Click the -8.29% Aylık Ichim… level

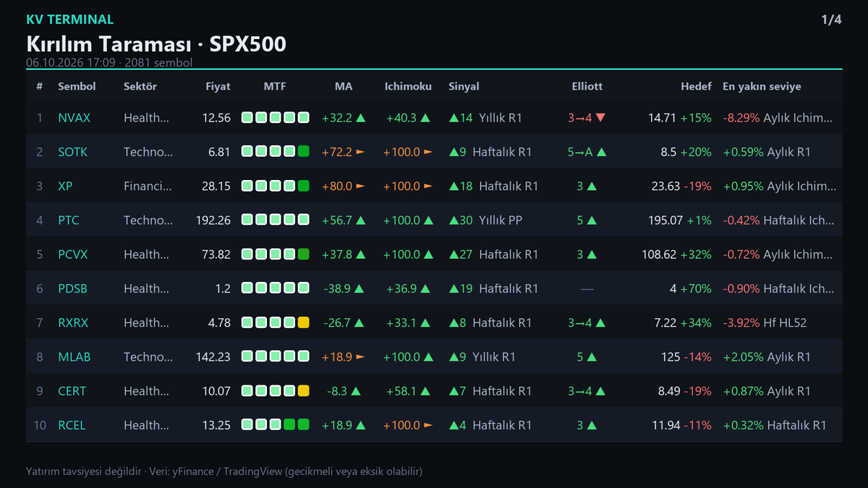[x=778, y=118]
